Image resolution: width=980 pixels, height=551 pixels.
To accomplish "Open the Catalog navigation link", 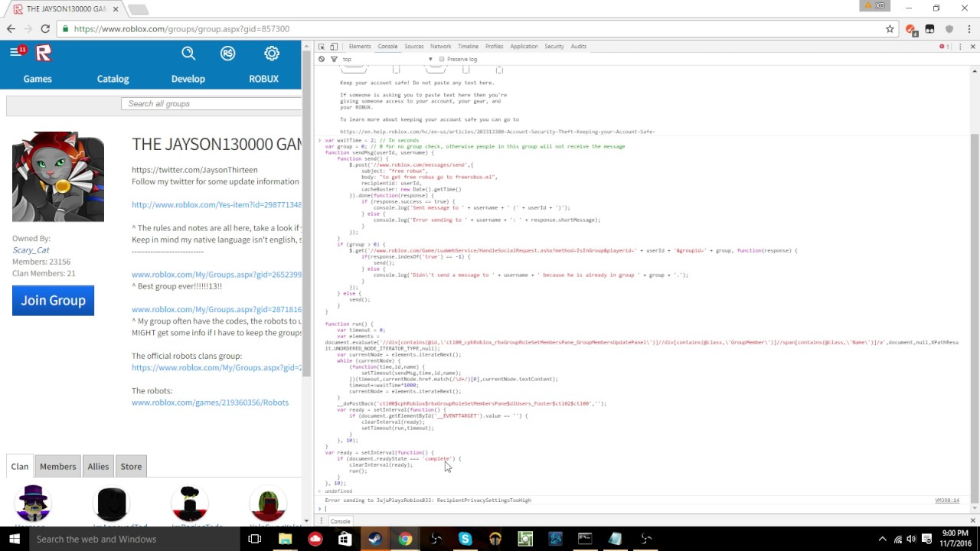I will pos(113,79).
